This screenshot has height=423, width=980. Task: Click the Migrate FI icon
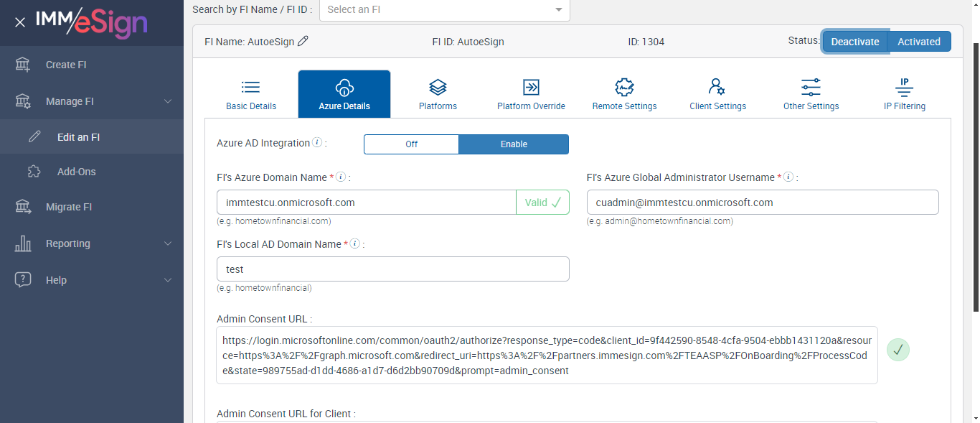(23, 207)
